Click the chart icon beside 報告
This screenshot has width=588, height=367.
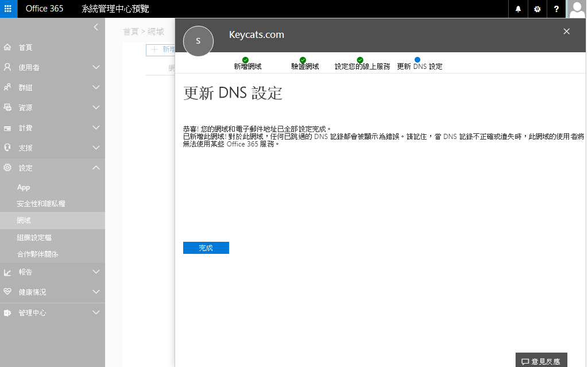coord(7,272)
